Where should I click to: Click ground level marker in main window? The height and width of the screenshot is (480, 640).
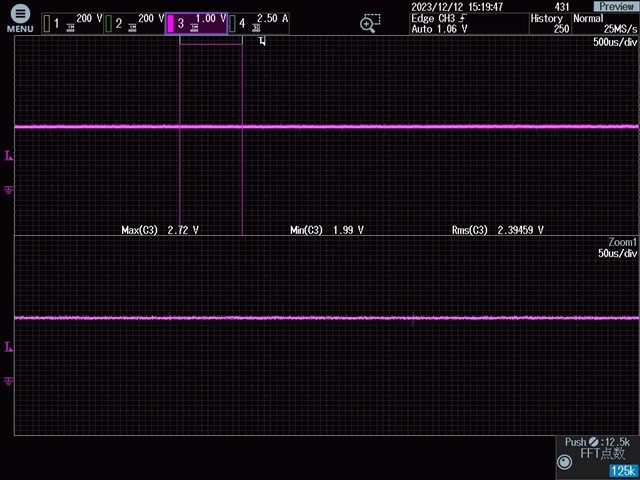click(x=9, y=190)
